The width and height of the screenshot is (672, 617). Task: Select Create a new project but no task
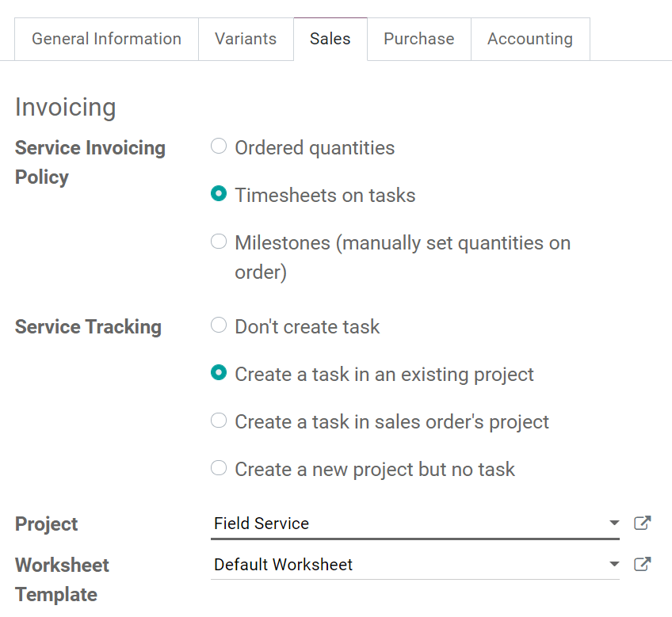coord(219,467)
